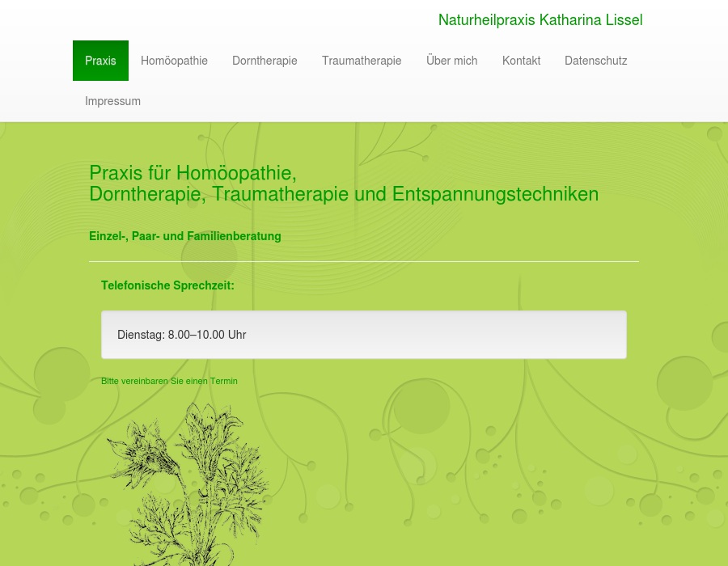
Task: Click the large decorative circle at right edge
Action: (684, 382)
